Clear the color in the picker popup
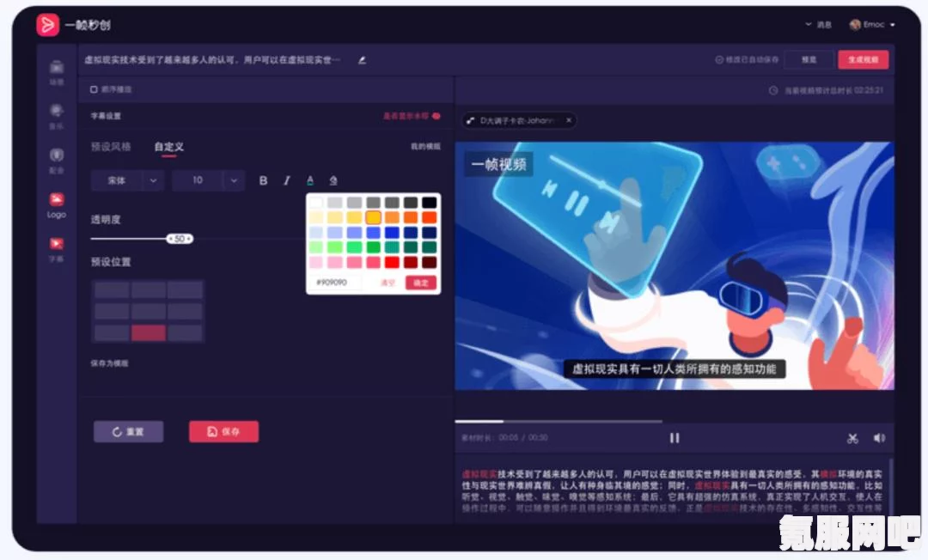The width and height of the screenshot is (928, 560). (388, 283)
